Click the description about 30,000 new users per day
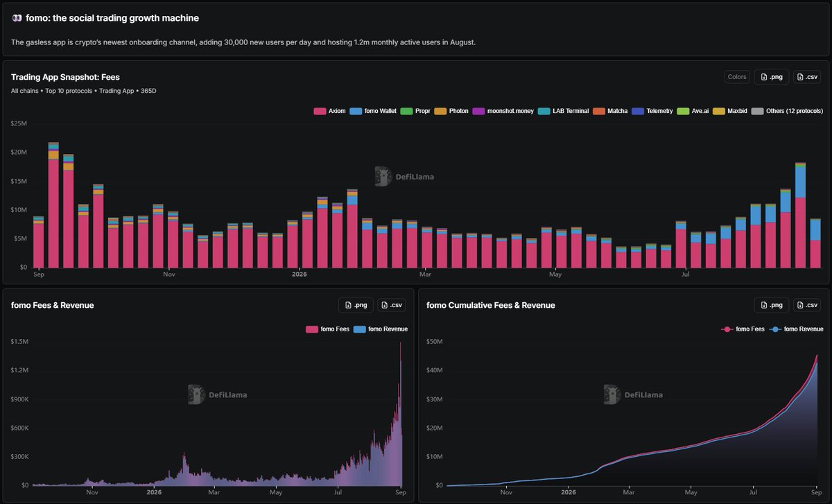This screenshot has height=504, width=832. point(243,42)
